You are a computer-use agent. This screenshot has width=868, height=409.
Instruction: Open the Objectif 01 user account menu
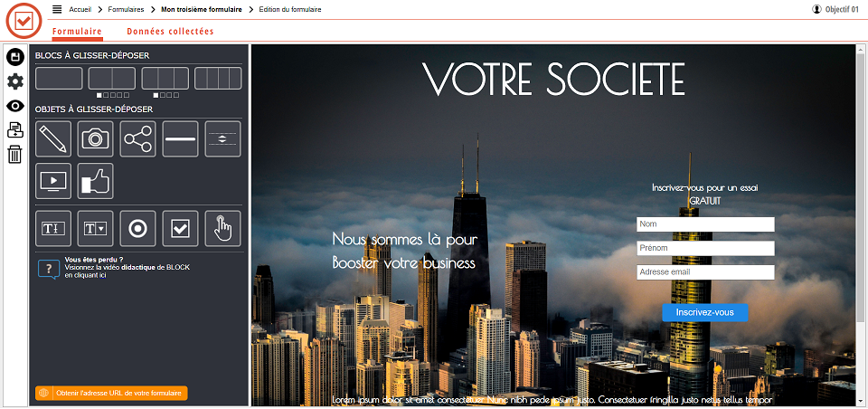click(835, 9)
